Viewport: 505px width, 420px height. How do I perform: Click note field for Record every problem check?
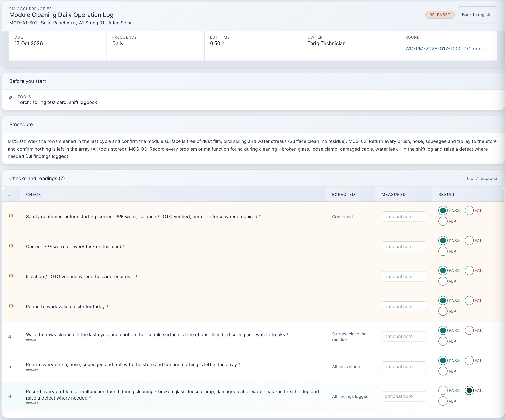(x=404, y=396)
